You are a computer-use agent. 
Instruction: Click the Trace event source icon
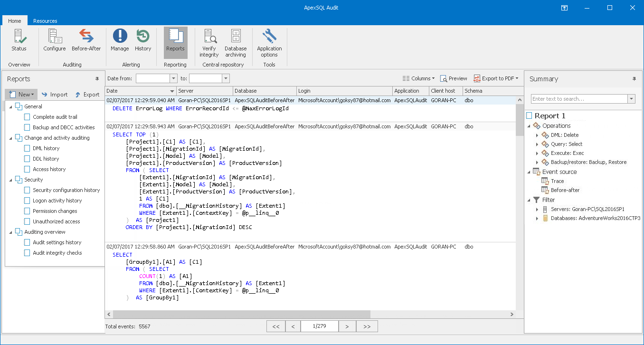545,181
